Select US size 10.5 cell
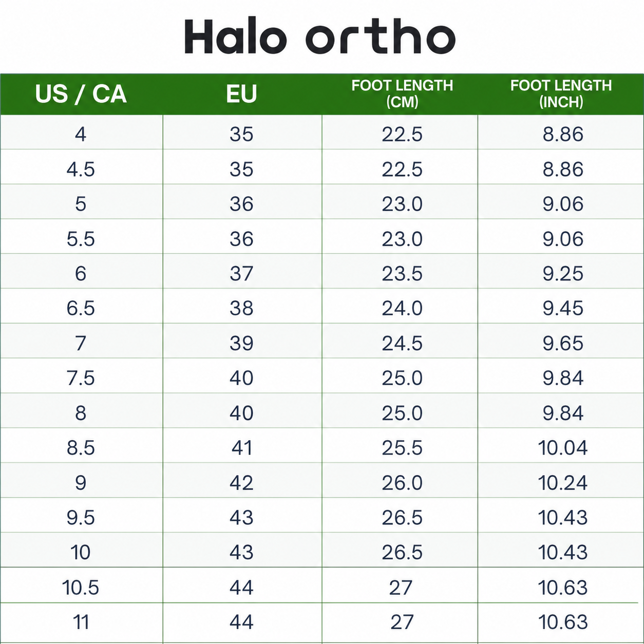 tap(81, 586)
